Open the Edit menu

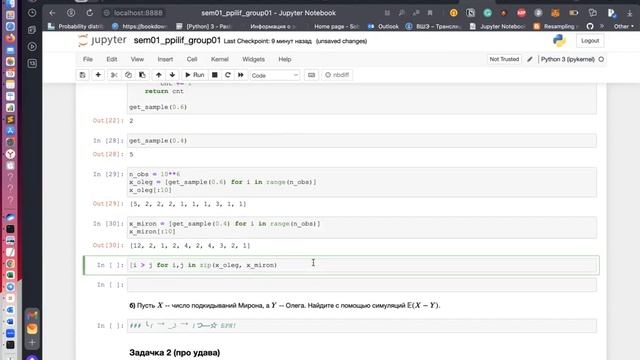(112, 59)
